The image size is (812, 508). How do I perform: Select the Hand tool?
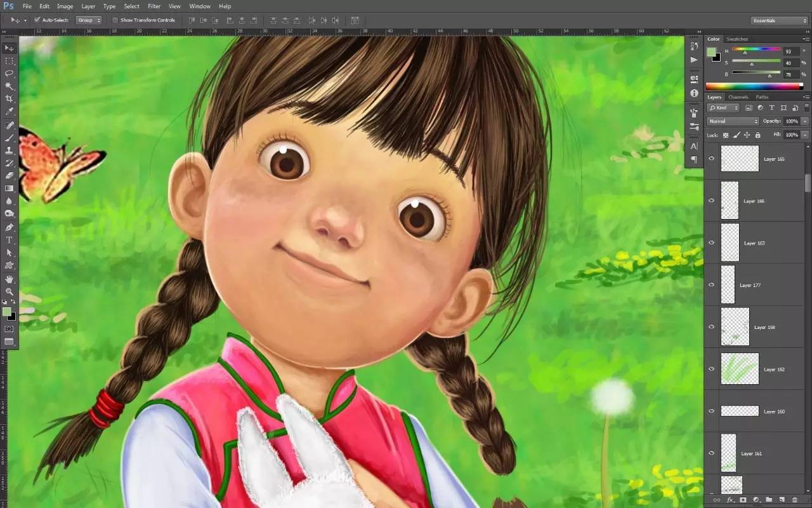(x=10, y=279)
